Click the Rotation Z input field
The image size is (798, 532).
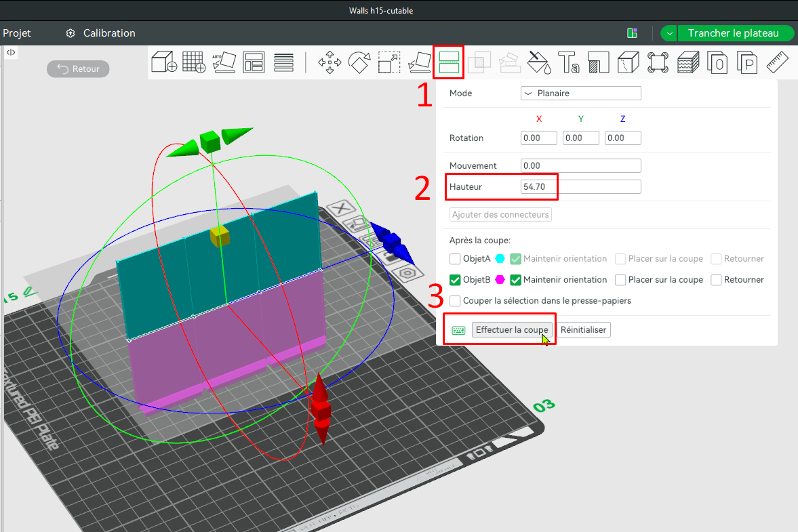[x=623, y=138]
